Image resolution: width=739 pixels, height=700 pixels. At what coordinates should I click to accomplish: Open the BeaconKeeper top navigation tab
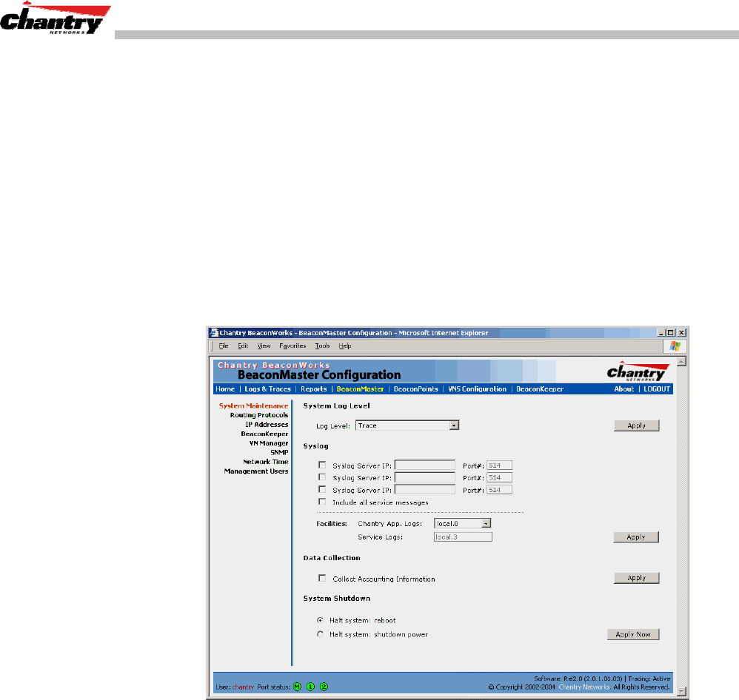[x=540, y=389]
